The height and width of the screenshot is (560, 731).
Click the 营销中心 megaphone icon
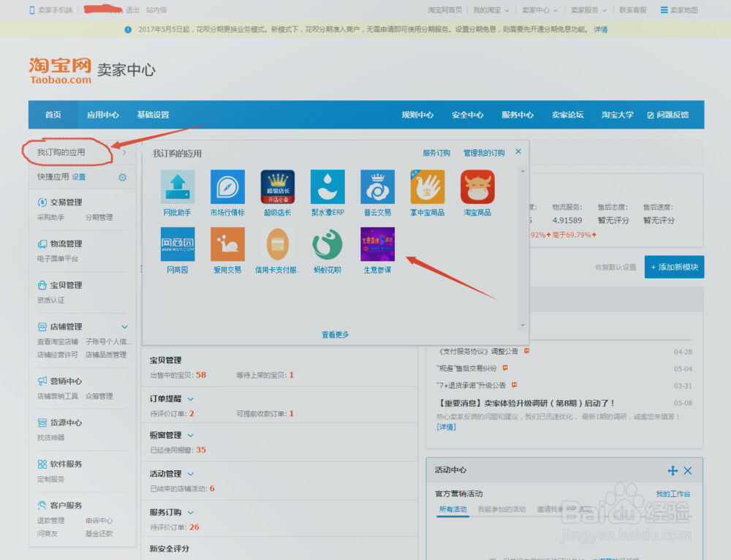click(42, 381)
